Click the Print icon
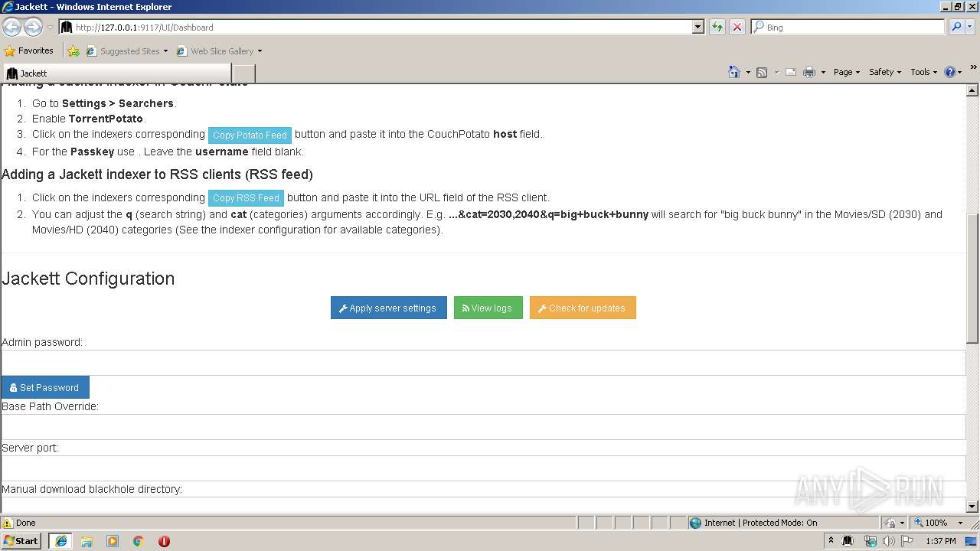This screenshot has height=551, width=980. pyautogui.click(x=809, y=72)
